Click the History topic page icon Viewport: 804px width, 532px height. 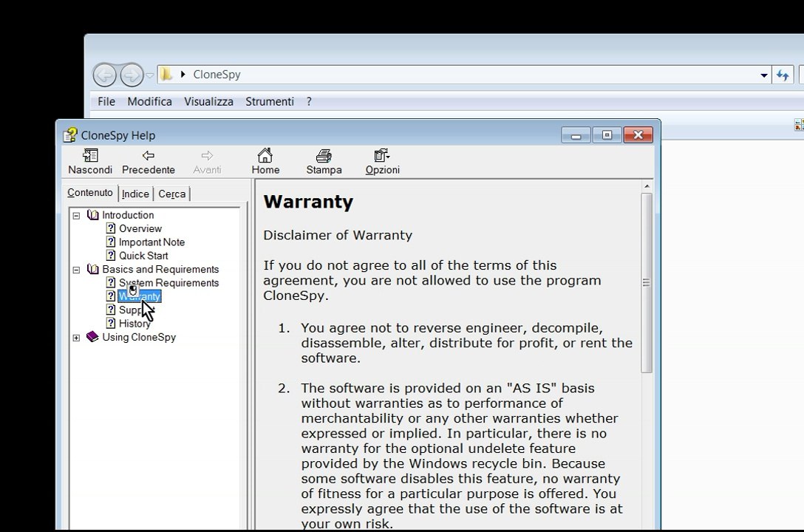pos(111,324)
